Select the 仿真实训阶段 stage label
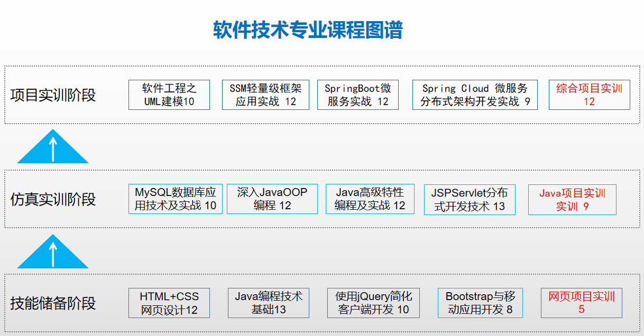The width and height of the screenshot is (644, 336). coord(53,199)
